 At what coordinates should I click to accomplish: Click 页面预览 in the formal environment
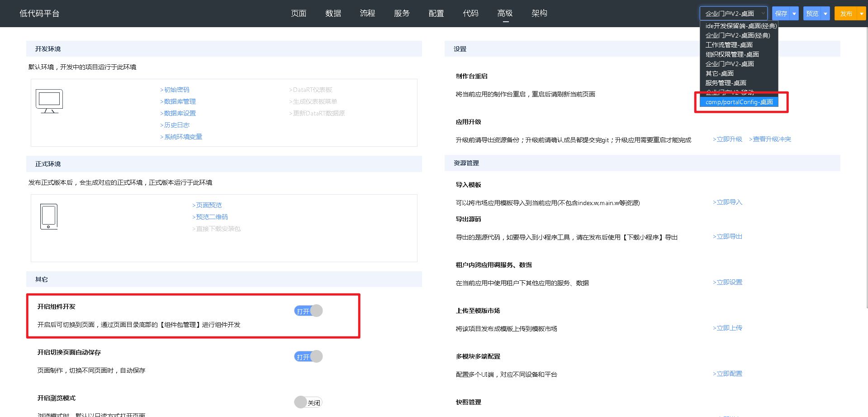coord(207,205)
